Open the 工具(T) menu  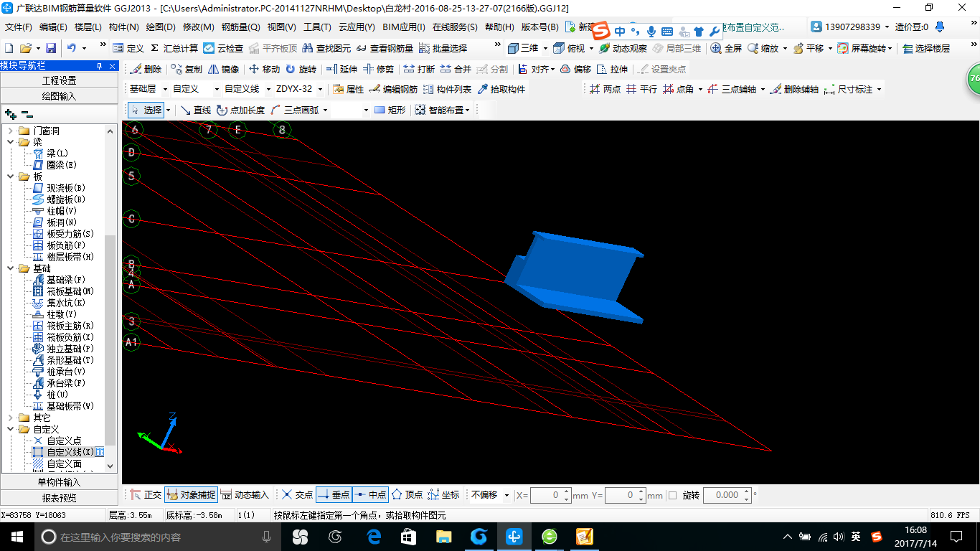pyautogui.click(x=317, y=27)
